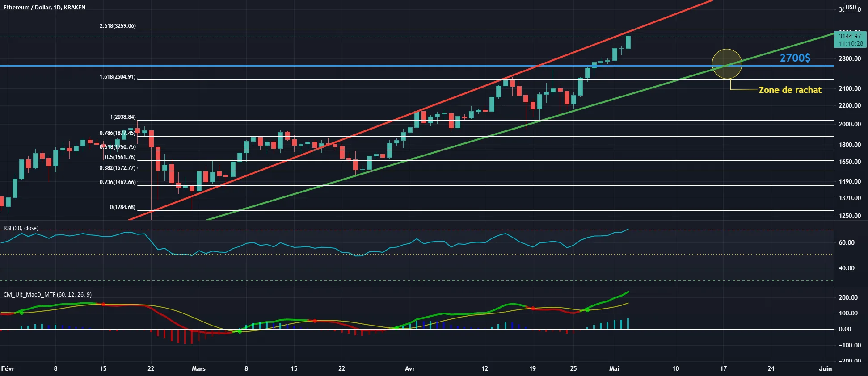
Task: Click the countdown timer 11:10:28
Action: click(851, 44)
